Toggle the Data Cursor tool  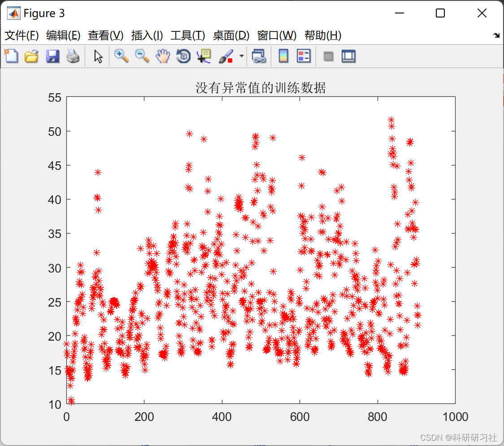(x=204, y=56)
